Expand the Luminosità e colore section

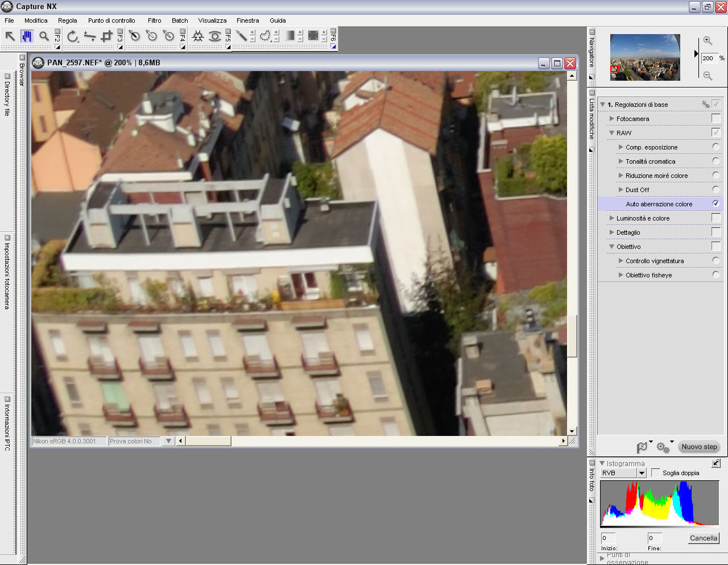611,218
